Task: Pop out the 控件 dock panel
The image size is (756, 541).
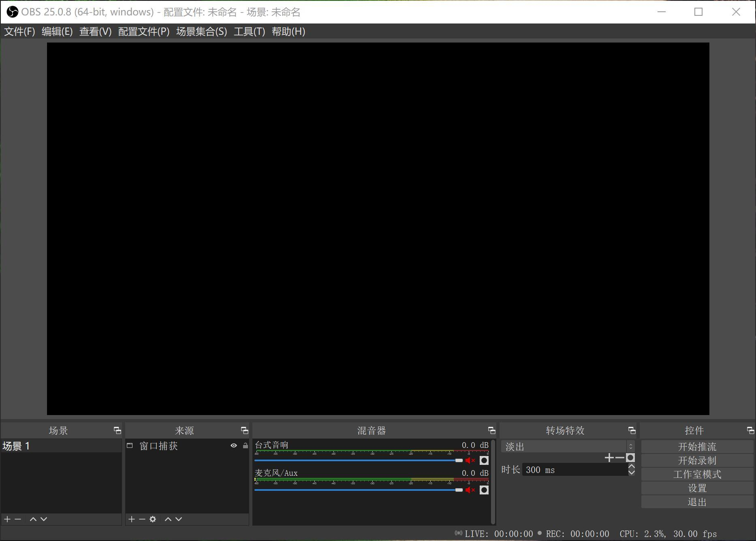Action: pos(750,430)
